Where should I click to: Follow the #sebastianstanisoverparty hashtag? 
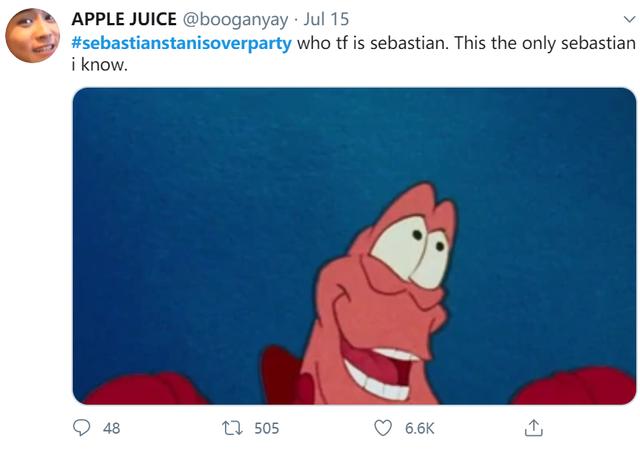pos(182,43)
